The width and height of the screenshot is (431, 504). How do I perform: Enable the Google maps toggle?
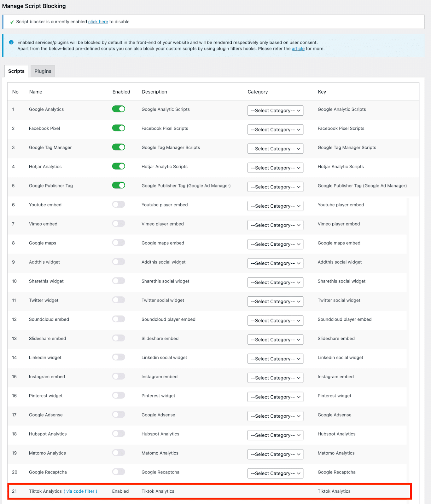coord(119,243)
